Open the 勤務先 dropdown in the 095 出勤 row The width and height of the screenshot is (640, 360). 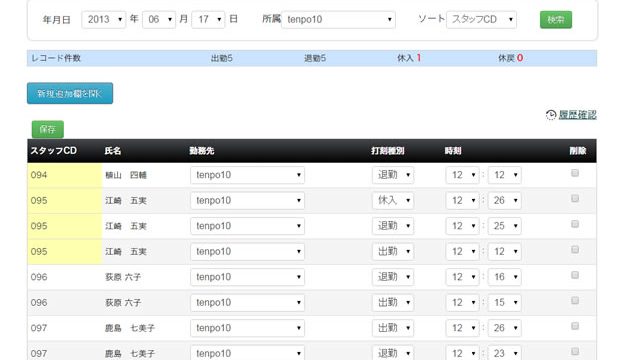pos(247,251)
